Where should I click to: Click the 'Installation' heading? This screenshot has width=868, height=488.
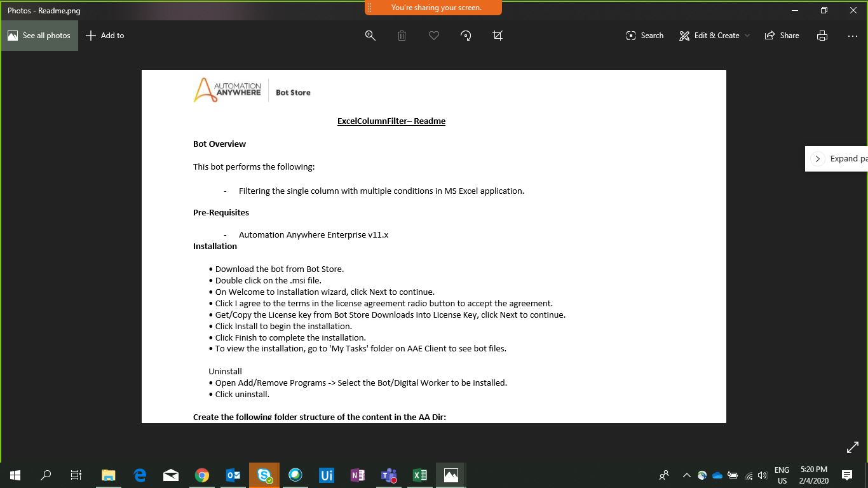(215, 246)
